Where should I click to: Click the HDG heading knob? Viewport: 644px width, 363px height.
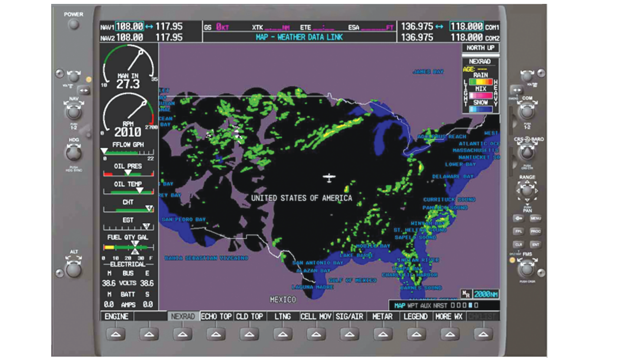pos(74,153)
